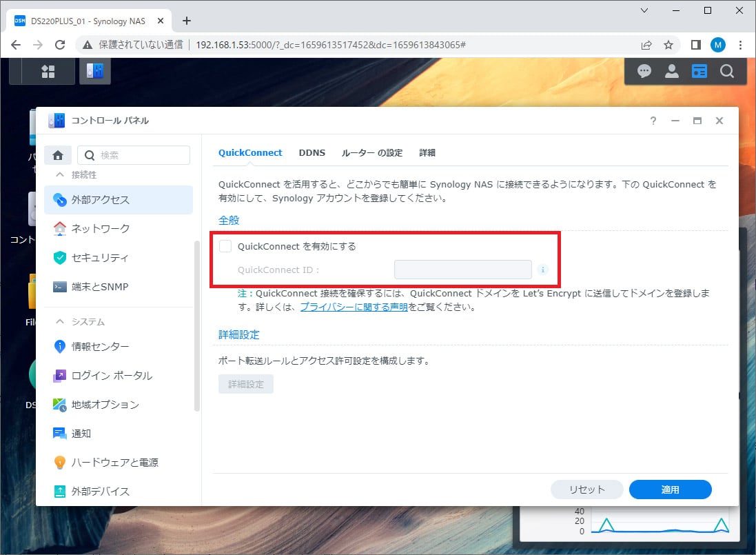
Task: Select the QuickConnect tab
Action: 249,152
